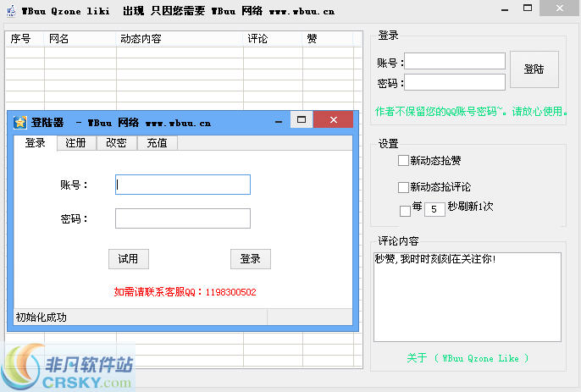Minimize the 登陆器 login dialog

pos(279,121)
